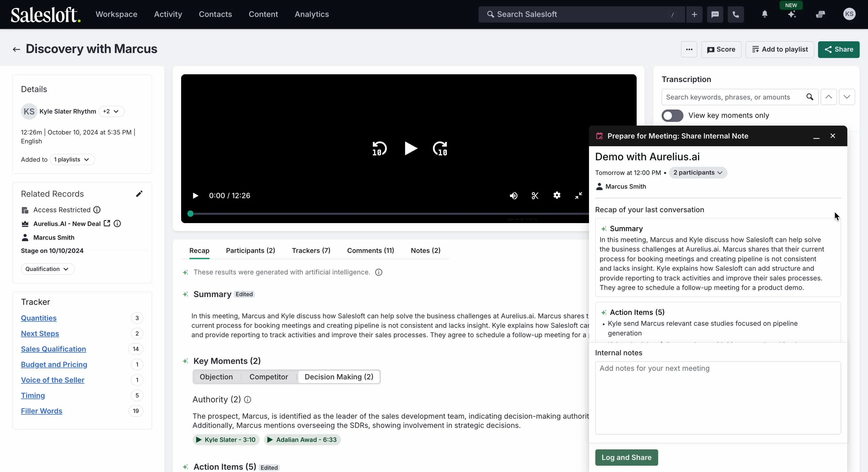This screenshot has width=868, height=472.
Task: Open Budget and Pricing tracker link
Action: point(54,364)
